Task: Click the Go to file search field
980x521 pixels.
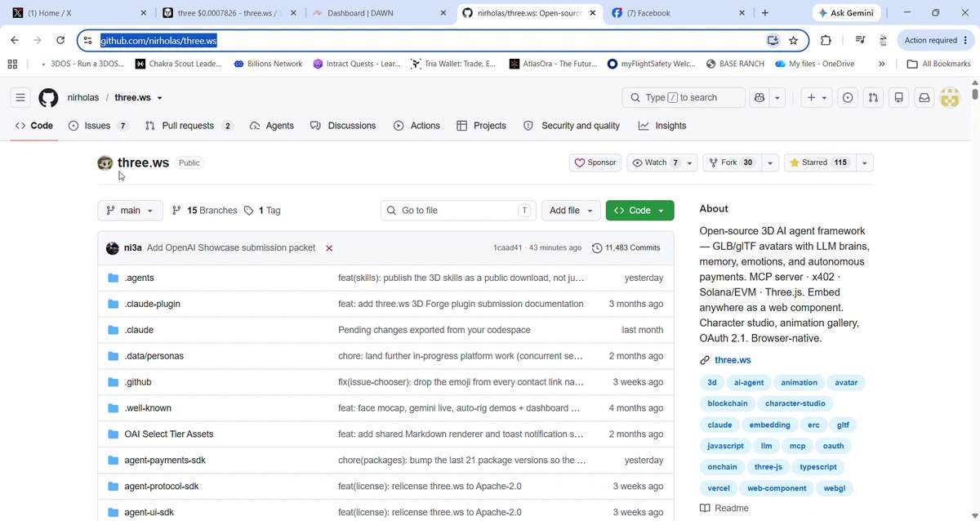Action: click(x=458, y=210)
